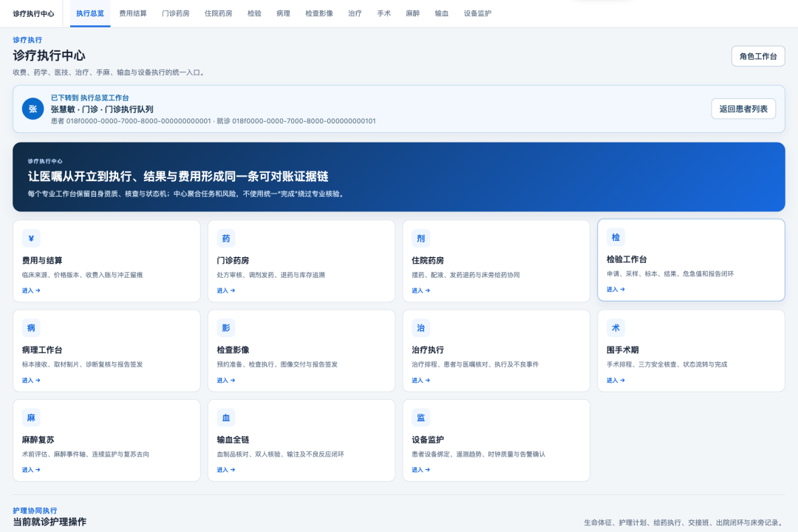Click the banner headline 让医嘱从开立到执行
This screenshot has width=798, height=532.
point(178,177)
